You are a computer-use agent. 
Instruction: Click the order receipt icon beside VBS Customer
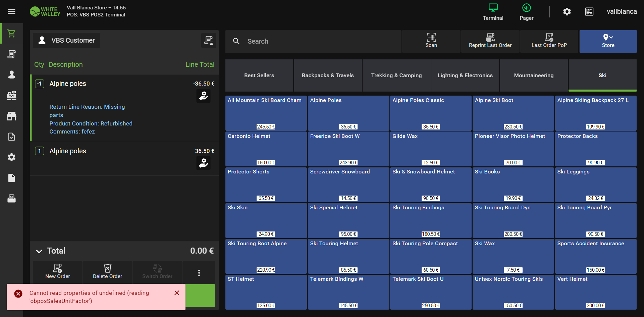[x=208, y=41]
